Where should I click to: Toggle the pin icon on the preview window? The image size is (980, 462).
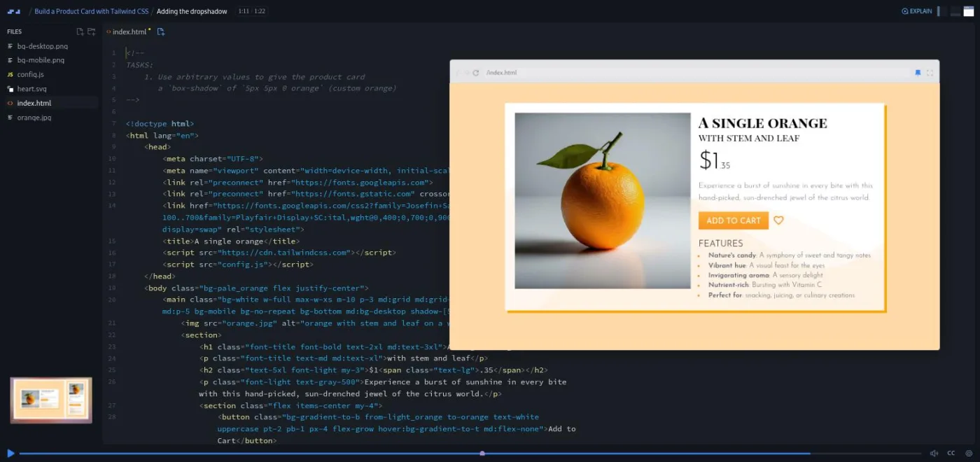(918, 73)
